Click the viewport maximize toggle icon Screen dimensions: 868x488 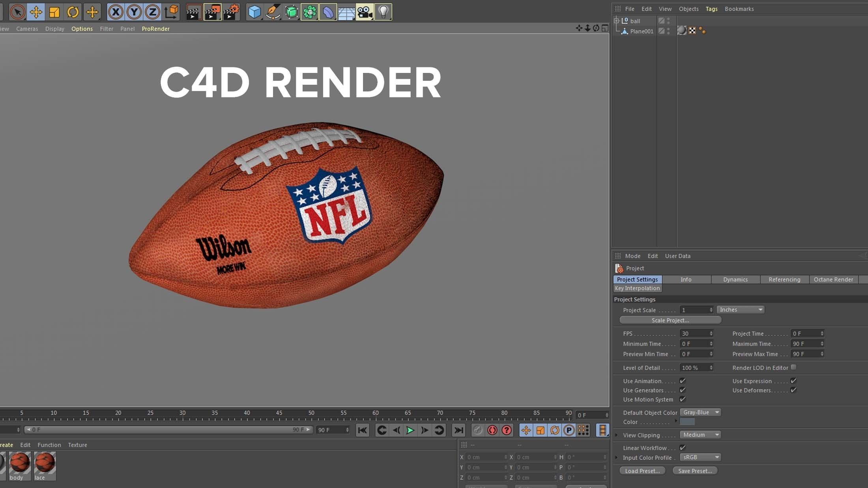point(605,28)
